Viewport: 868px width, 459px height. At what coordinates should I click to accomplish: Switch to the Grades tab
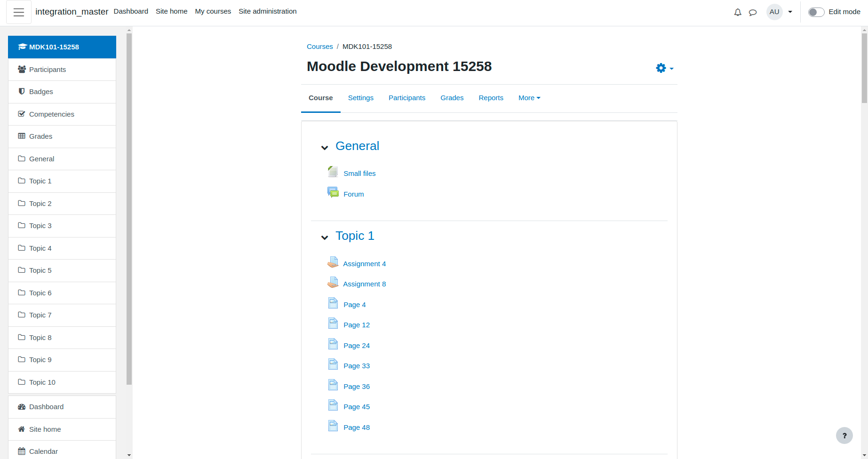[452, 98]
